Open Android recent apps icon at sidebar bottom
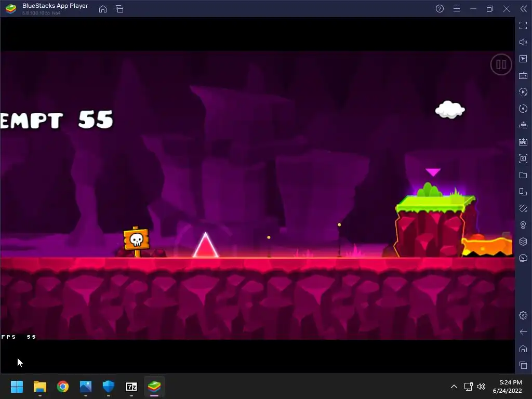The height and width of the screenshot is (399, 532). coord(523,365)
